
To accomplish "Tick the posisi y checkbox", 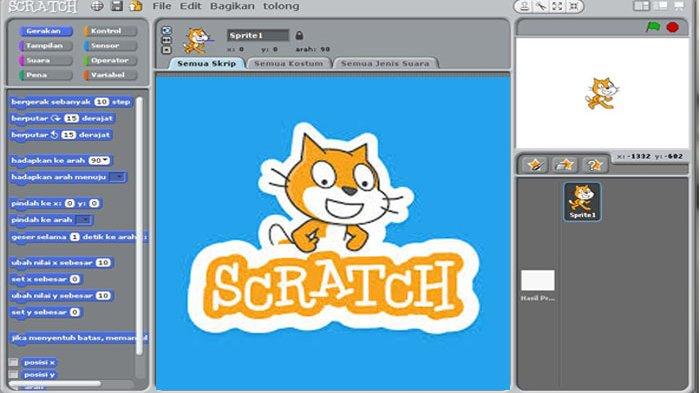I will coord(14,374).
